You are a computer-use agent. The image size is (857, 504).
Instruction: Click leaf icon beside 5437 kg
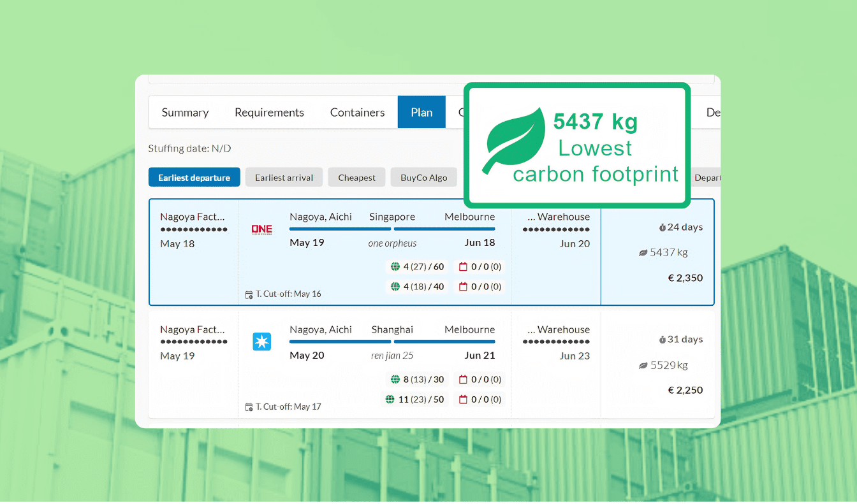click(643, 253)
